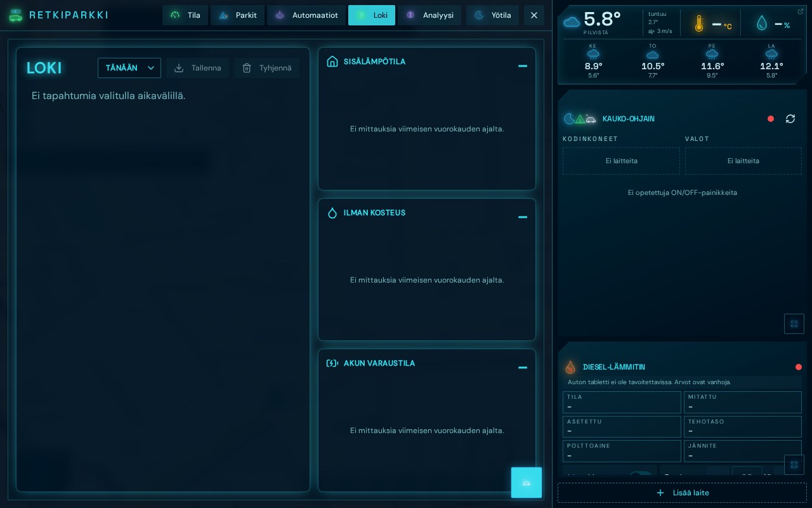Click the Kauko-ohjain red status dot
The width and height of the screenshot is (812, 508).
point(771,119)
